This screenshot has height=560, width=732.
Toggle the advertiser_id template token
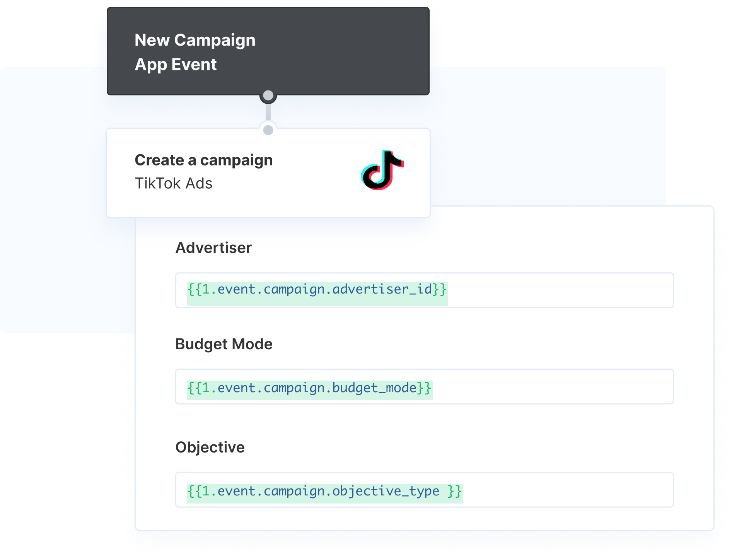click(316, 290)
